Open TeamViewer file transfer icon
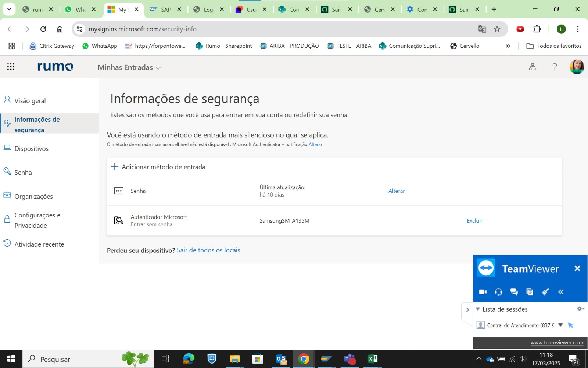The image size is (588, 368). tap(530, 291)
